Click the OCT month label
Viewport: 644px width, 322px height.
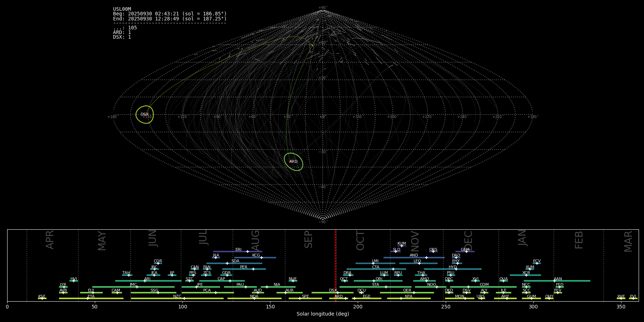point(360,240)
